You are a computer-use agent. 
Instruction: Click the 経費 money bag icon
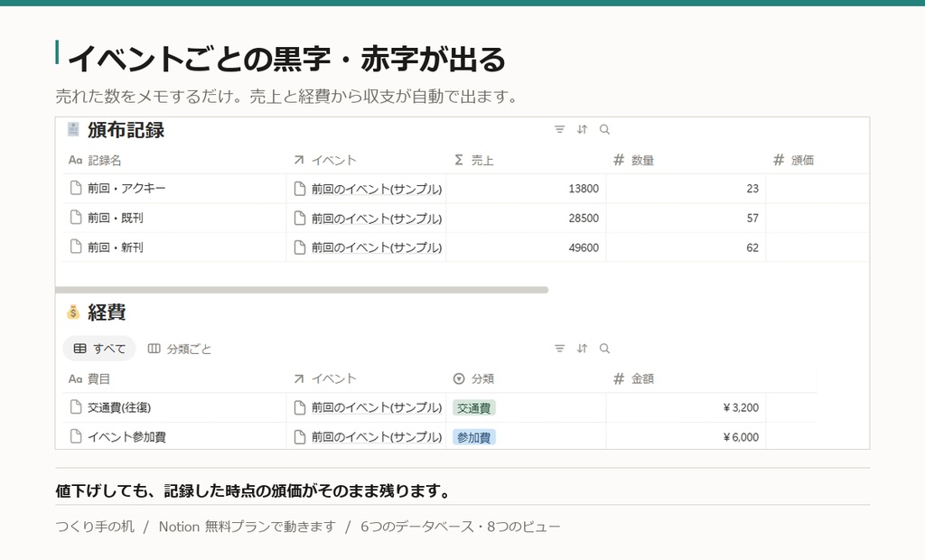73,313
